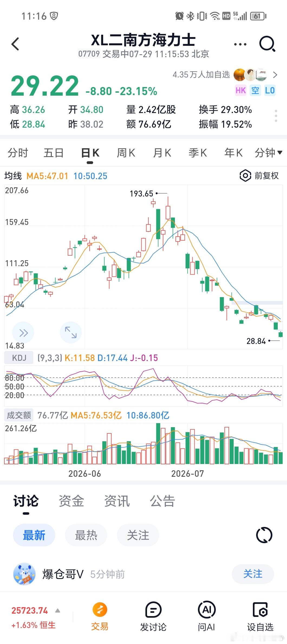Open the 分钟 interval dropdown
The height and width of the screenshot is (644, 287).
point(268,153)
